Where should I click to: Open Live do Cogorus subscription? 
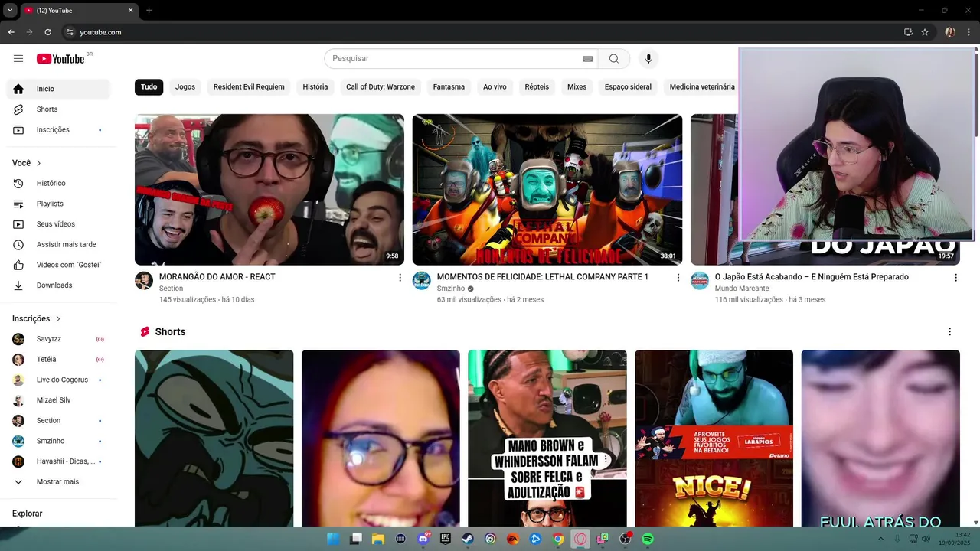[58, 380]
